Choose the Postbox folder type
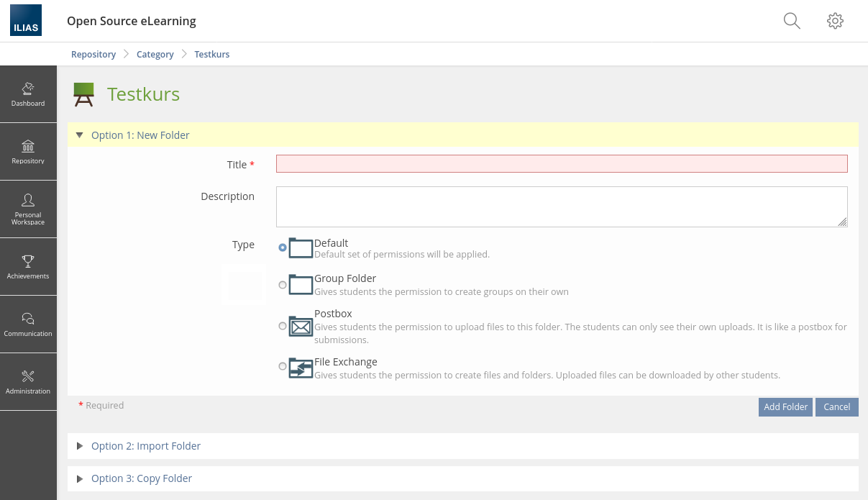 pyautogui.click(x=283, y=326)
